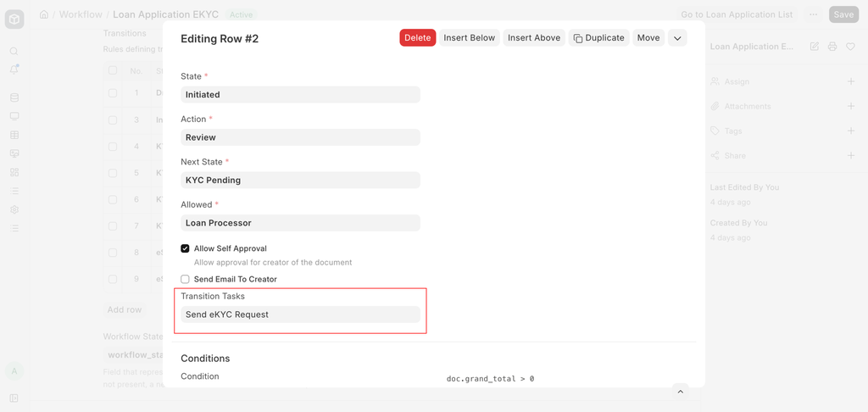The width and height of the screenshot is (868, 412).
Task: Click the user avatar A
Action: pos(14,371)
